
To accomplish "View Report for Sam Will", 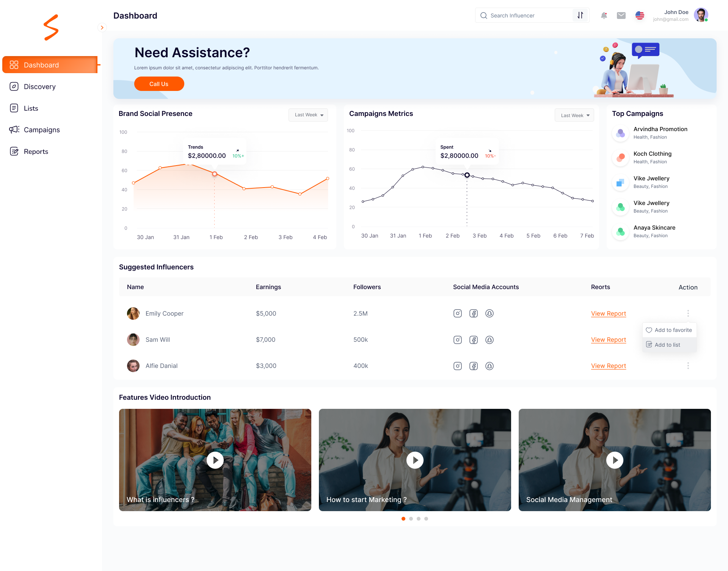I will [x=608, y=339].
